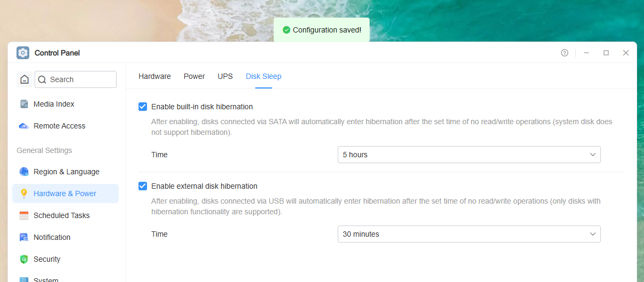Go to Control Panel home
644x282 pixels.
(25, 79)
